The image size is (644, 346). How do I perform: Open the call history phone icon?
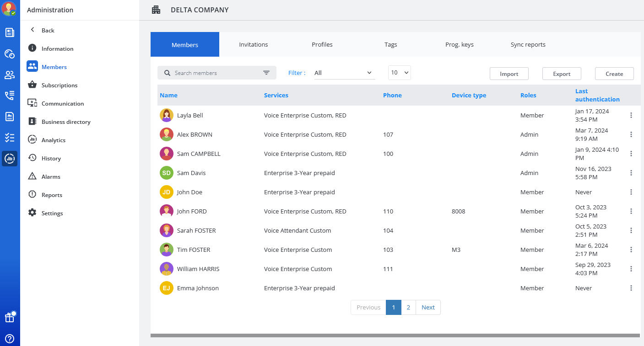pyautogui.click(x=10, y=96)
